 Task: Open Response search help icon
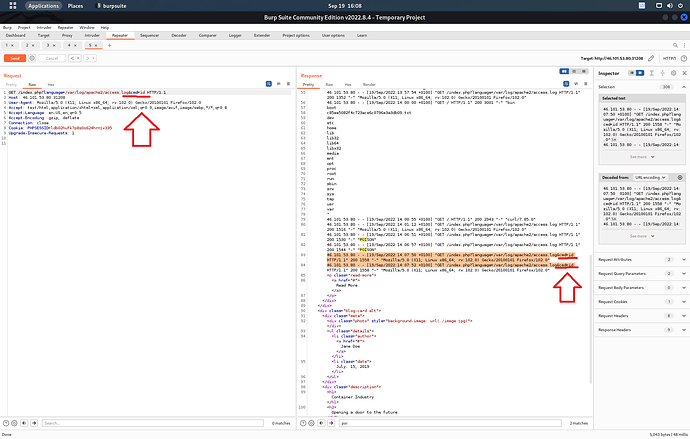(303, 423)
